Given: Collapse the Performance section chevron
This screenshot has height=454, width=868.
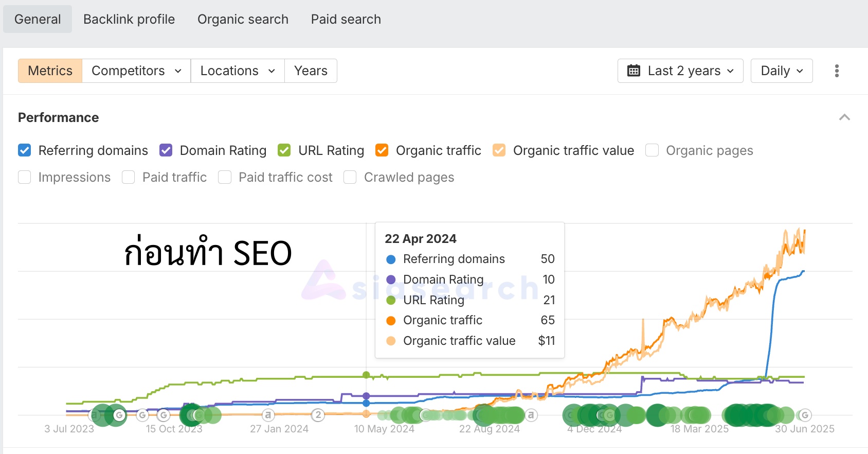Looking at the screenshot, I should coord(844,117).
